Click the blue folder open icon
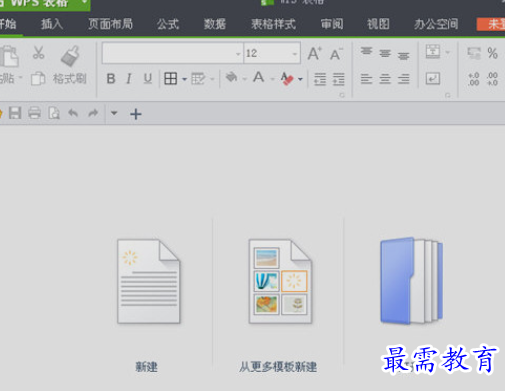This screenshot has height=391, width=505. (412, 281)
